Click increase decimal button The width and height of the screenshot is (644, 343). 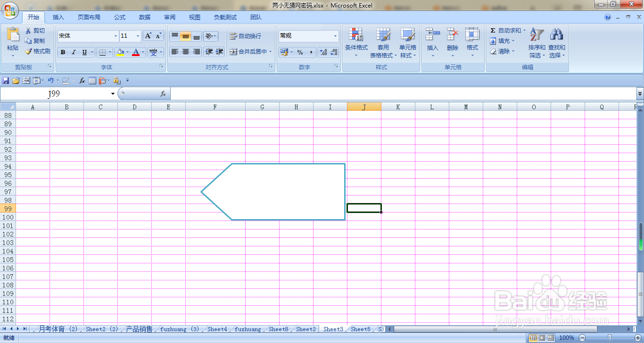click(323, 52)
